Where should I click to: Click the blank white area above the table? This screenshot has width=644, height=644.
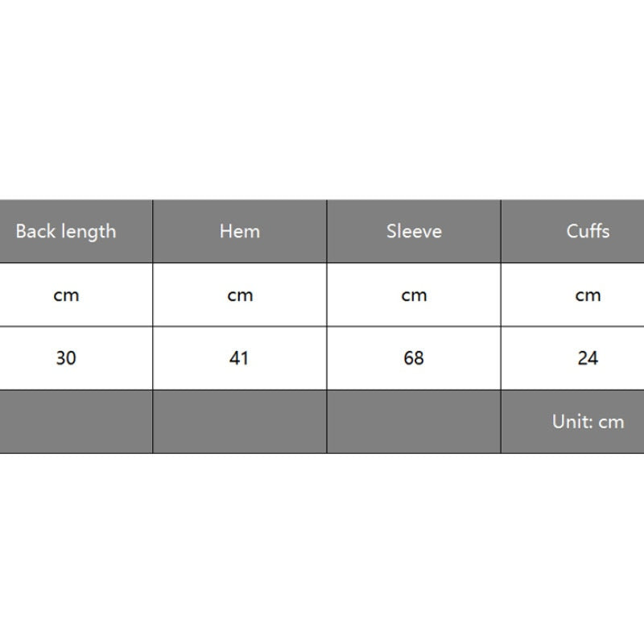tap(322, 97)
